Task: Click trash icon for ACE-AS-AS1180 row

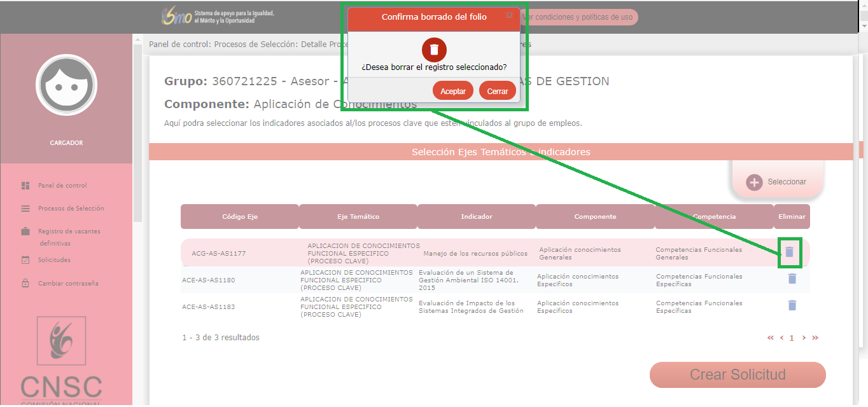Action: coord(792,279)
